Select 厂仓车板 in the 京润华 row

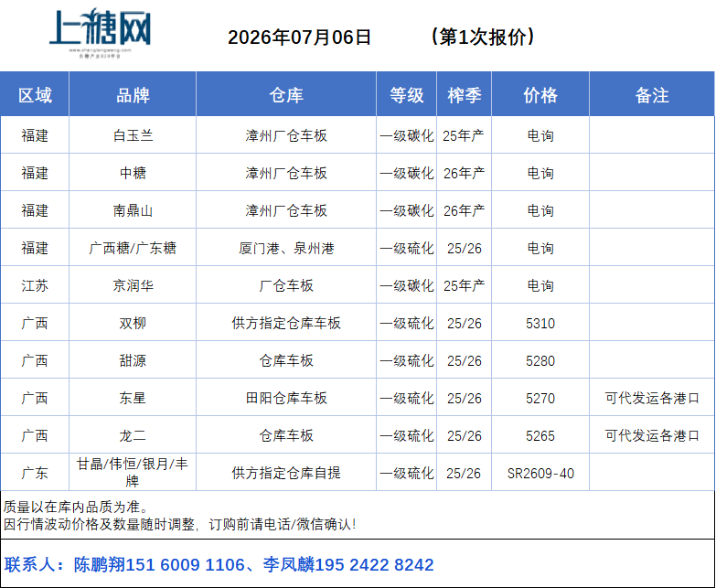tap(286, 285)
